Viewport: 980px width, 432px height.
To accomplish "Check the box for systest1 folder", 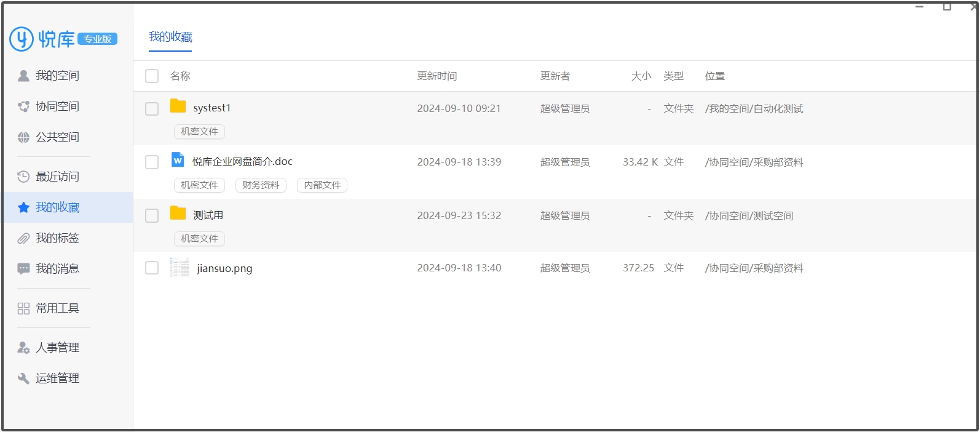I will click(x=152, y=109).
